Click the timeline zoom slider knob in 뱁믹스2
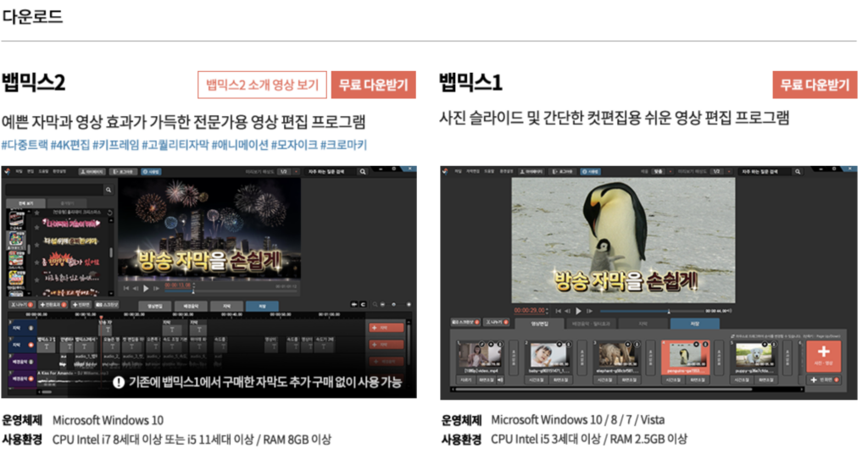The height and width of the screenshot is (476, 868). [x=393, y=305]
